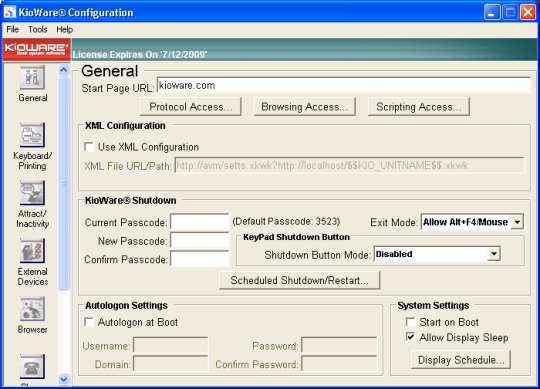
Task: Uncheck Allow Display Sleep
Action: point(410,337)
